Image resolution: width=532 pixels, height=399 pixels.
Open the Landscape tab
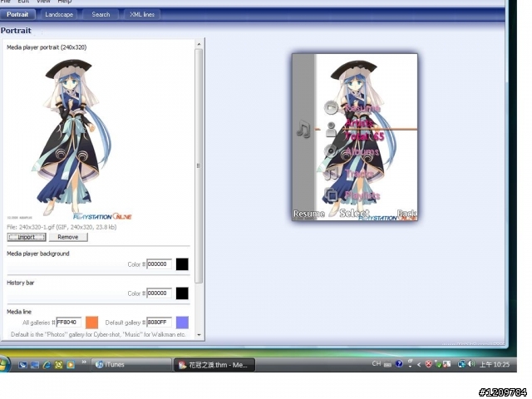click(x=59, y=15)
